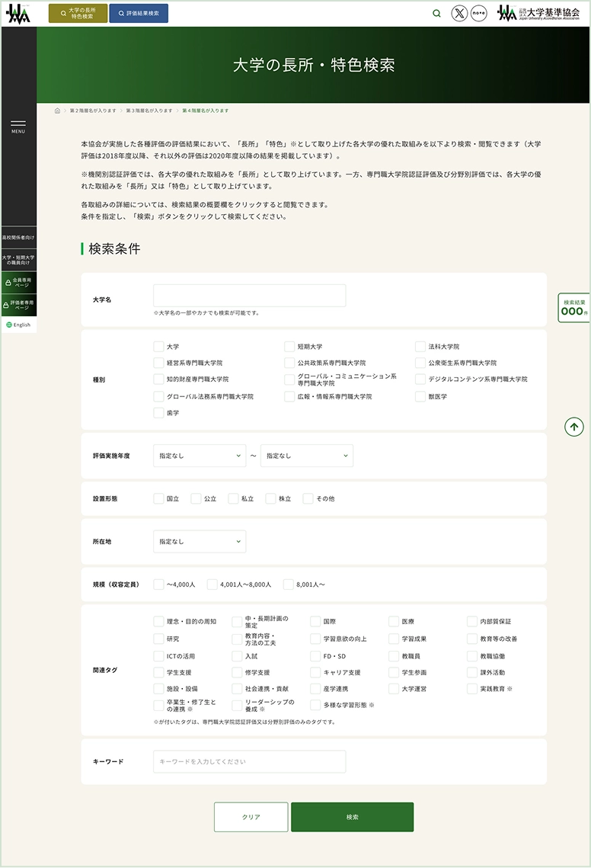Check the 内部質保証 tag checkbox
The width and height of the screenshot is (591, 868).
click(472, 622)
